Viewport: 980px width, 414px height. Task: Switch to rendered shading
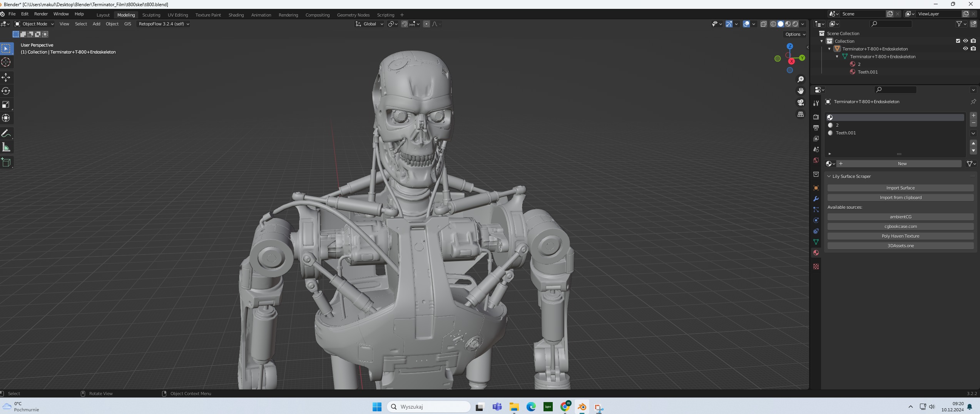pyautogui.click(x=795, y=24)
